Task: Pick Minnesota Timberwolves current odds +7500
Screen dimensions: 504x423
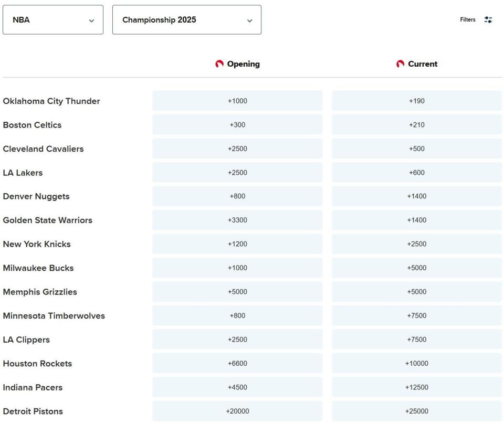Action: point(416,316)
